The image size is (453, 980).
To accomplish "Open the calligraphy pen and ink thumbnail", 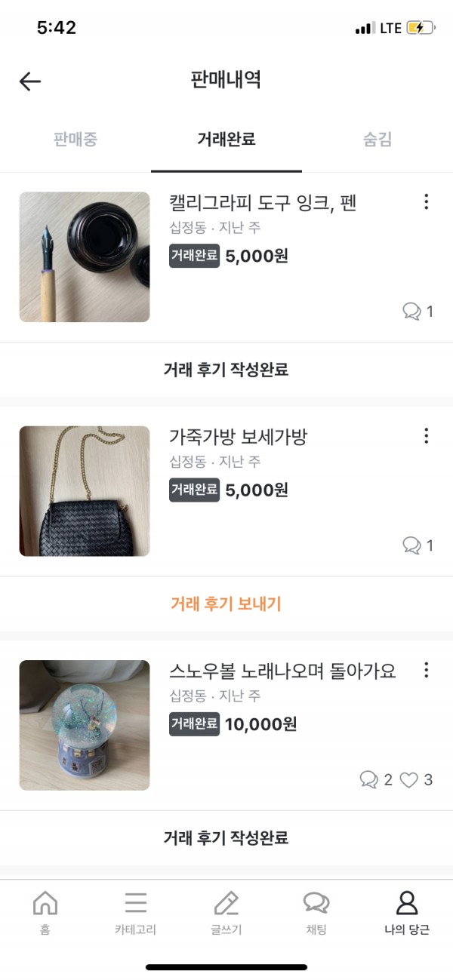I will pyautogui.click(x=85, y=257).
